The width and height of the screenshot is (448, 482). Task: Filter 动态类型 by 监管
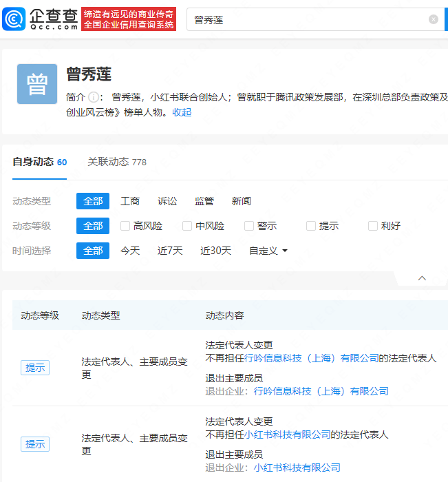click(x=204, y=201)
